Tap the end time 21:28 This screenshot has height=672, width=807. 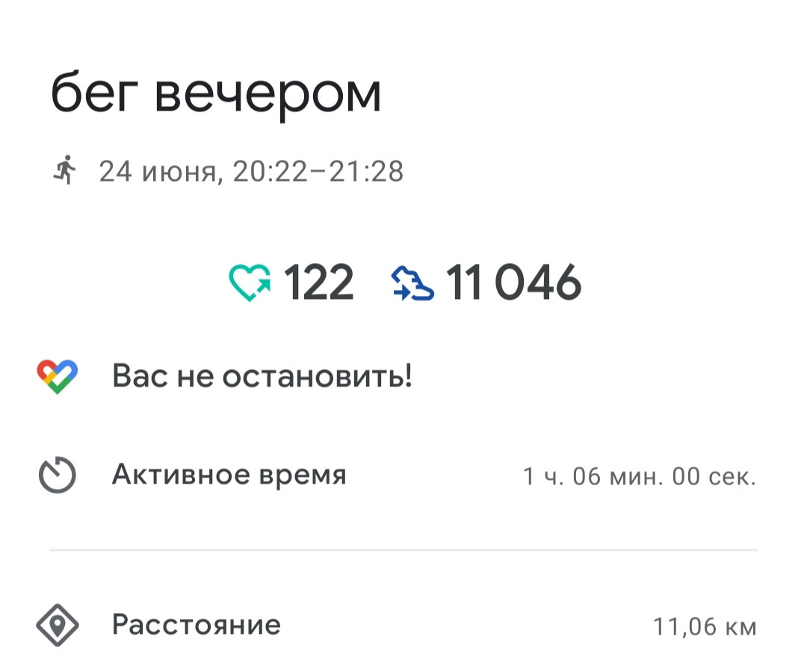pos(366,171)
